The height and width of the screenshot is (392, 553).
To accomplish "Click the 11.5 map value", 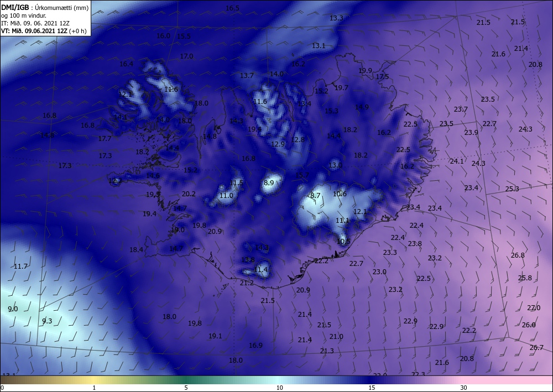I will (x=236, y=182).
